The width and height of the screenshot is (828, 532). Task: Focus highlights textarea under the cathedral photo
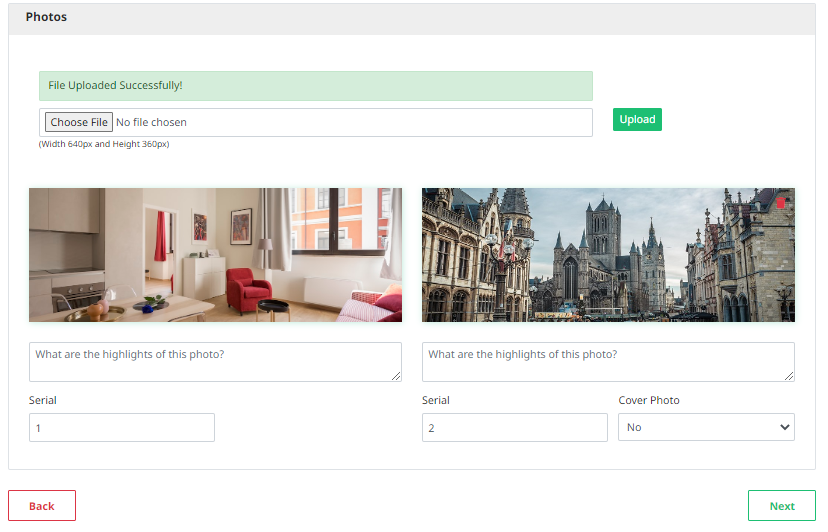(x=608, y=361)
